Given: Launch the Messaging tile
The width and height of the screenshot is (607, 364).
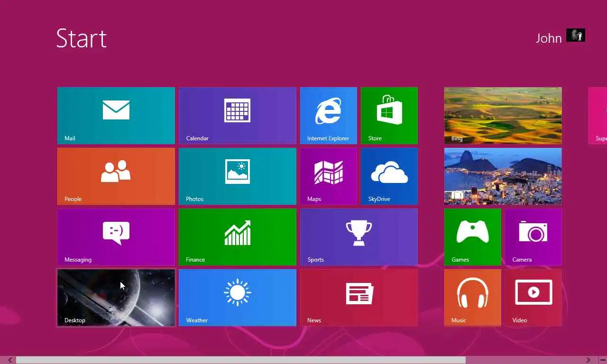Looking at the screenshot, I should [116, 237].
